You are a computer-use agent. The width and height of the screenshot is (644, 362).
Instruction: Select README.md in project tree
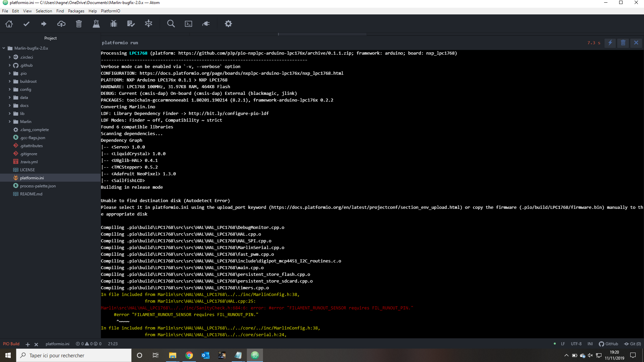tap(31, 194)
